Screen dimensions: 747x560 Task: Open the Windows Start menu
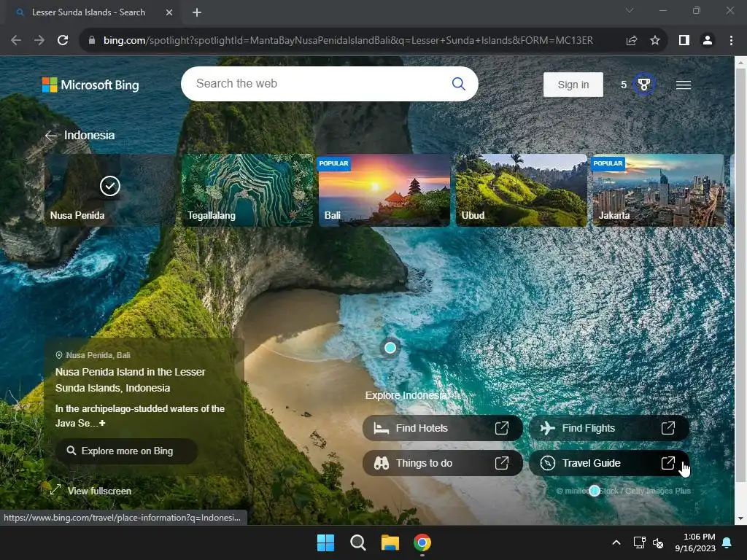[x=326, y=542]
